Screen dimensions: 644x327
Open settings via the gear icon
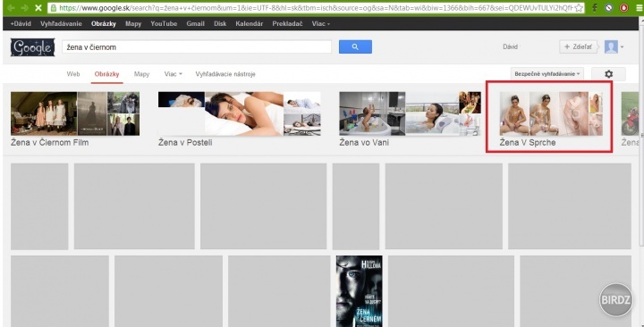click(x=608, y=74)
